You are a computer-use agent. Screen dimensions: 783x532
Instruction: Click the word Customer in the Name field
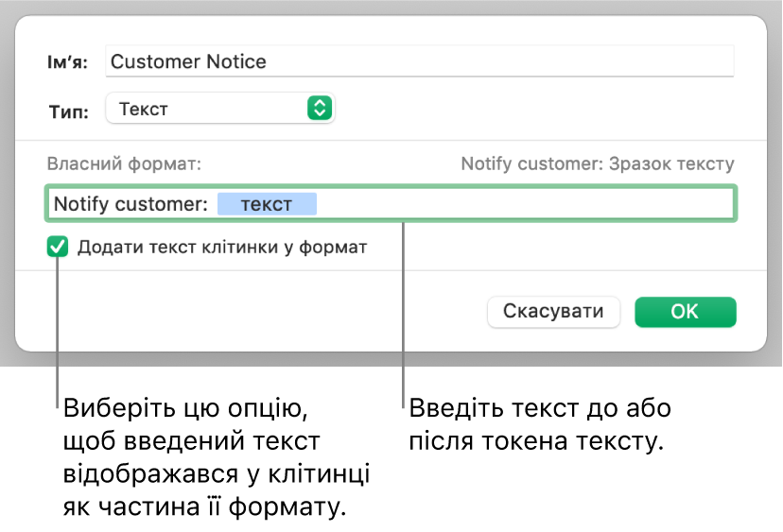(153, 62)
